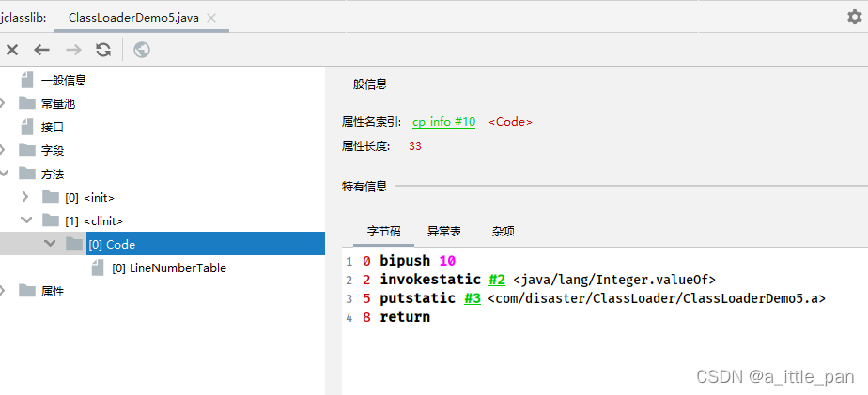Click the LineNumberTable file icon
Screen dimensions: 868x395
coord(98,267)
